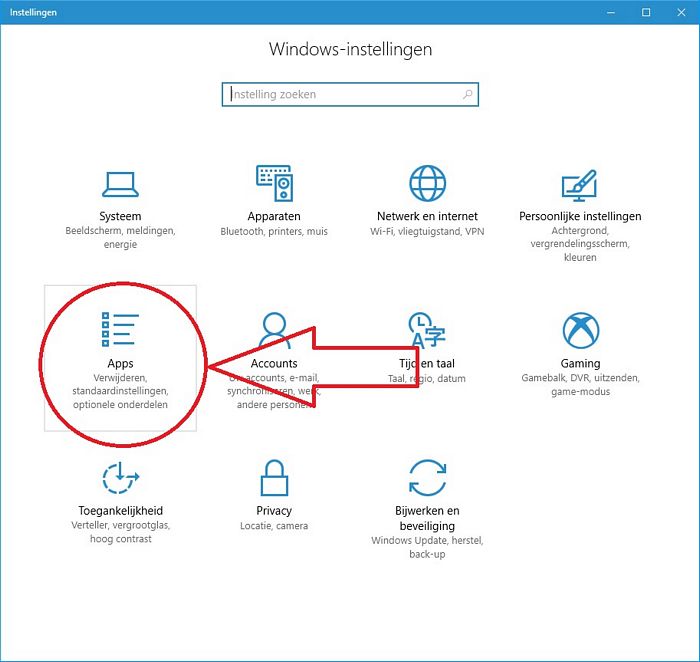Open the Systeem laptop icon

tap(120, 184)
